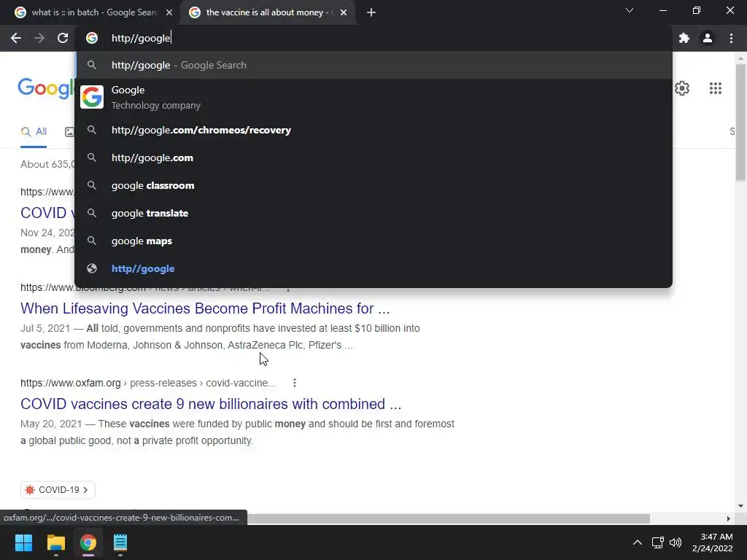
Task: Open the Notepad taskbar icon
Action: click(x=120, y=542)
